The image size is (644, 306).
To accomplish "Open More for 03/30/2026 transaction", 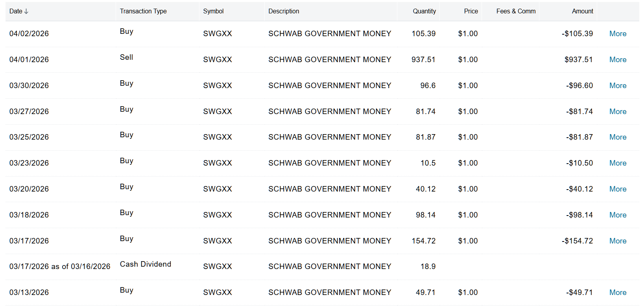I will click(x=618, y=86).
